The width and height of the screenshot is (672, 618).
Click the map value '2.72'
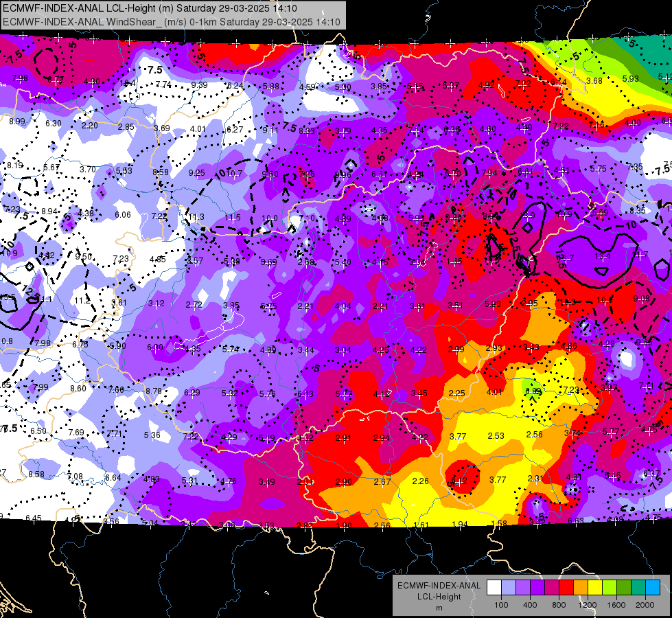[194, 304]
